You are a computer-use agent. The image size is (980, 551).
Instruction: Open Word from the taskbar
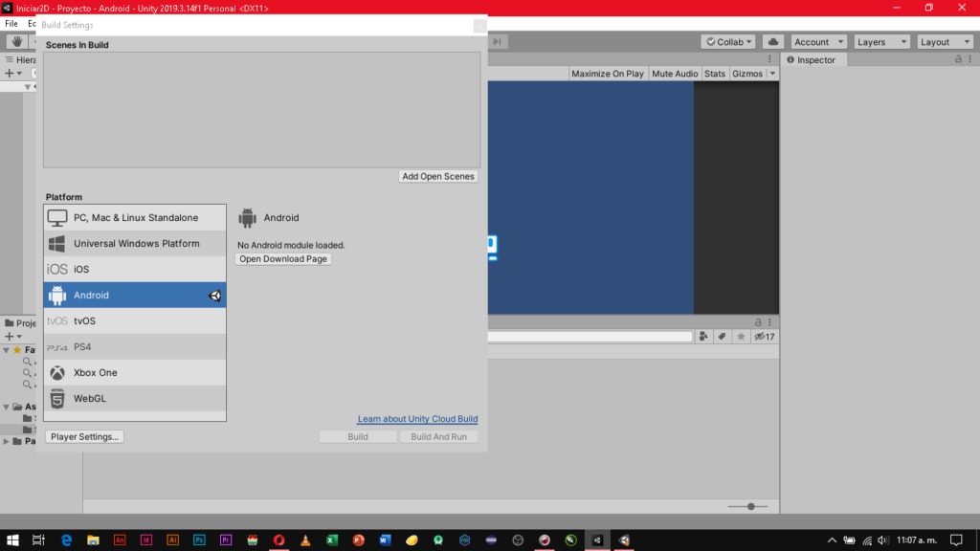pos(385,540)
